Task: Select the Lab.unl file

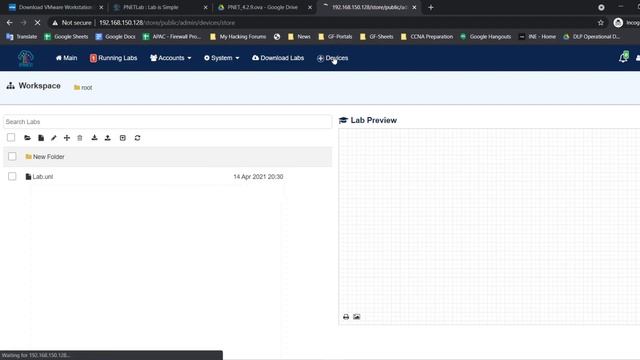Action: (39, 177)
